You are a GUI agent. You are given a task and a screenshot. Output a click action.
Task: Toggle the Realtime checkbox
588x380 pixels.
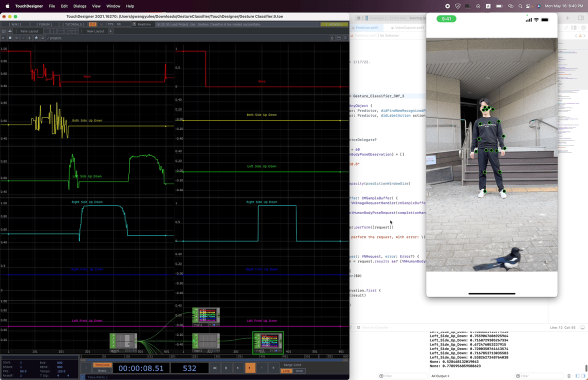(134, 24)
